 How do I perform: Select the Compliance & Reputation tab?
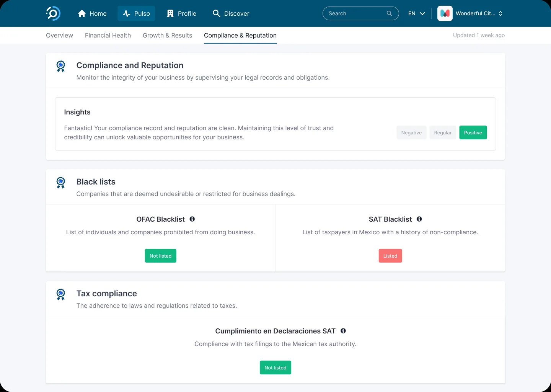coord(240,35)
